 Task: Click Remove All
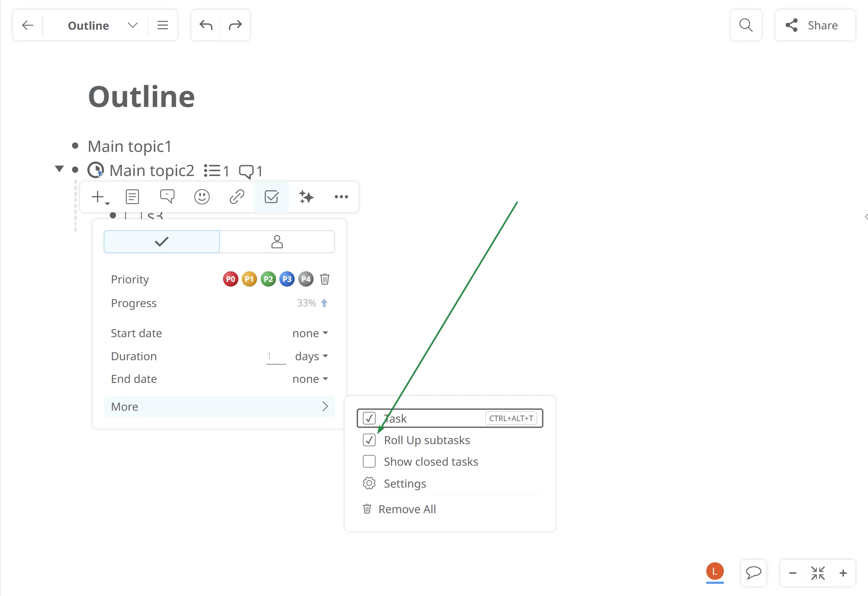[407, 509]
